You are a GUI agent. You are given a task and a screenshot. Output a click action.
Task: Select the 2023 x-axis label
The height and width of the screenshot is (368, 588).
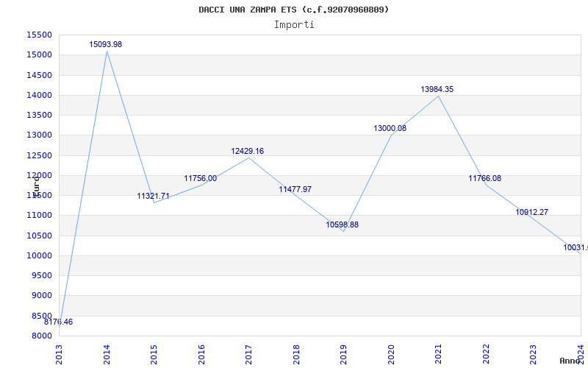coord(534,354)
